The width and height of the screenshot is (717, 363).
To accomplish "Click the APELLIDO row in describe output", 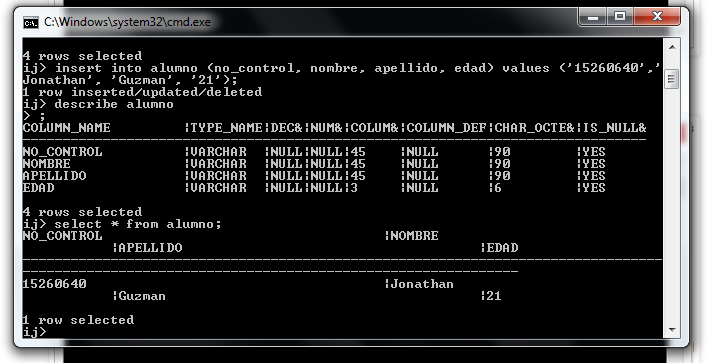I will click(314, 176).
